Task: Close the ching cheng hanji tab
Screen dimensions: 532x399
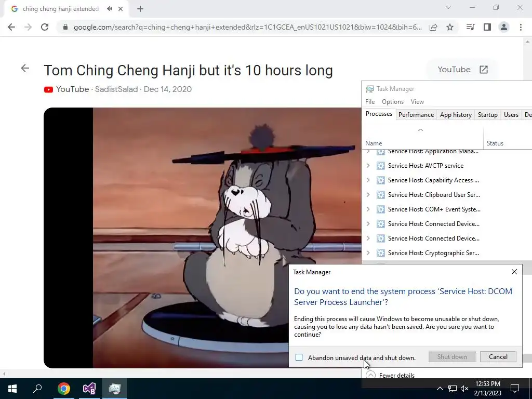Action: click(x=121, y=9)
